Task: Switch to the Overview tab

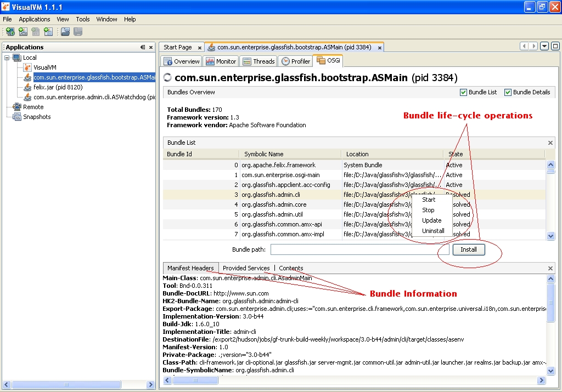Action: [181, 61]
